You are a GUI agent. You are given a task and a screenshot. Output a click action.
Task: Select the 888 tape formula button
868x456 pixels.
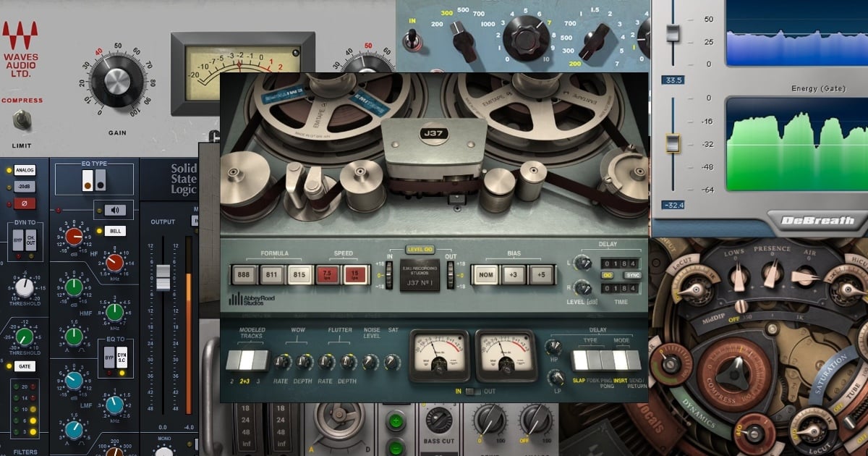point(244,275)
